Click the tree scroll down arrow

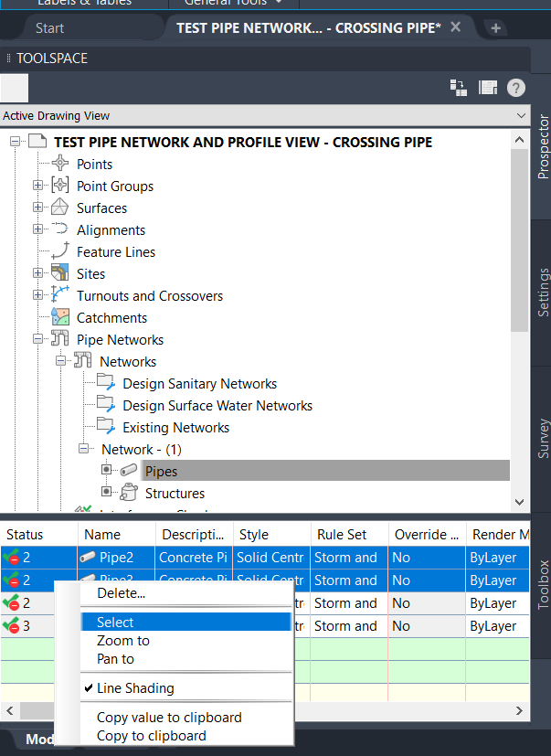tap(519, 502)
